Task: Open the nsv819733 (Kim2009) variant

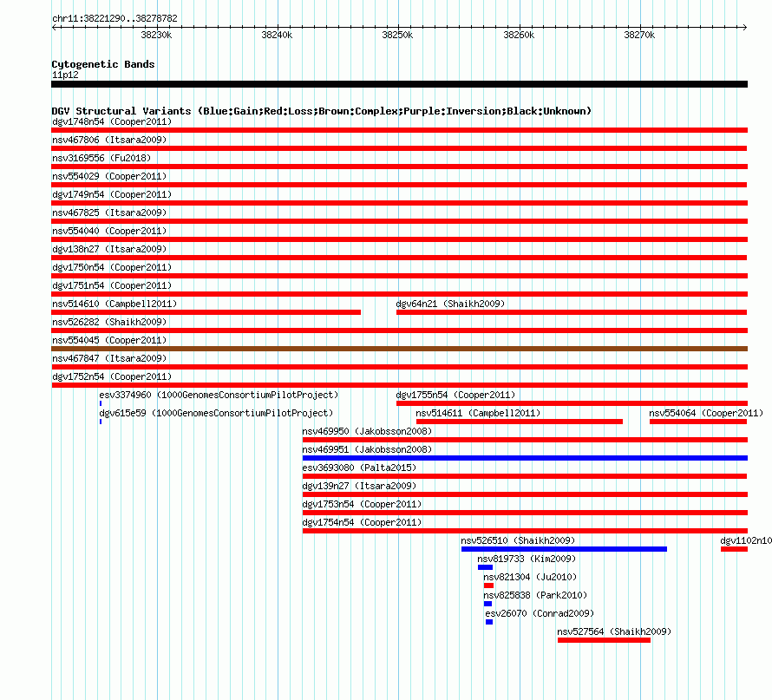Action: pyautogui.click(x=527, y=559)
